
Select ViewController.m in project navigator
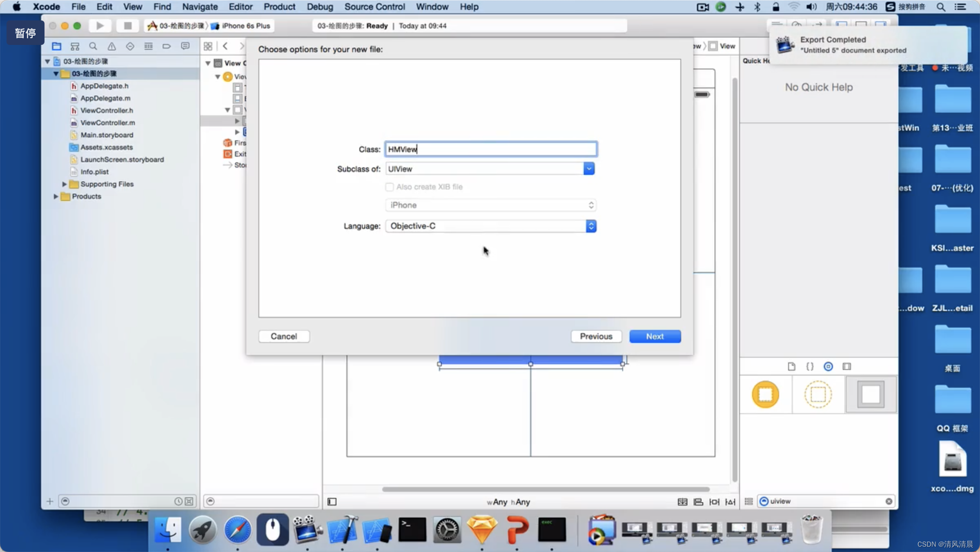[x=107, y=122]
